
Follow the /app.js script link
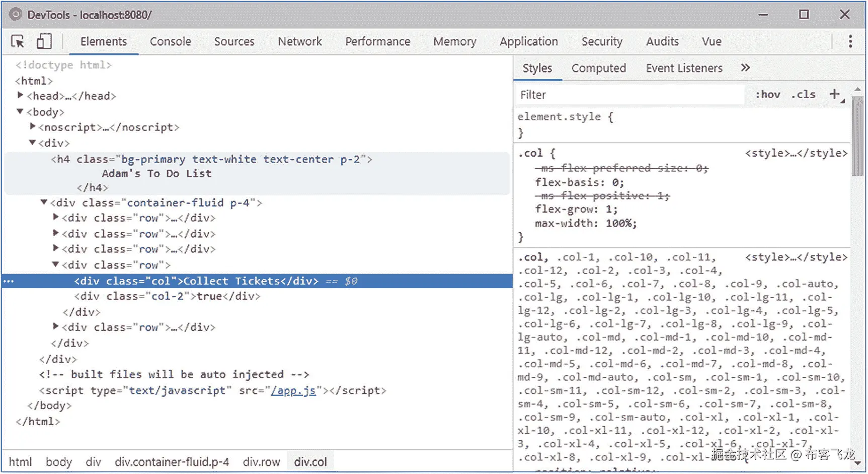[293, 390]
